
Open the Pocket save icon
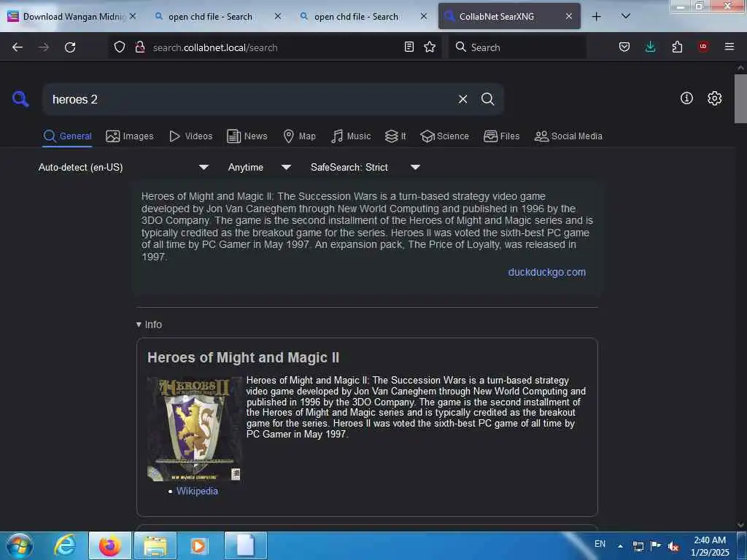(x=624, y=47)
